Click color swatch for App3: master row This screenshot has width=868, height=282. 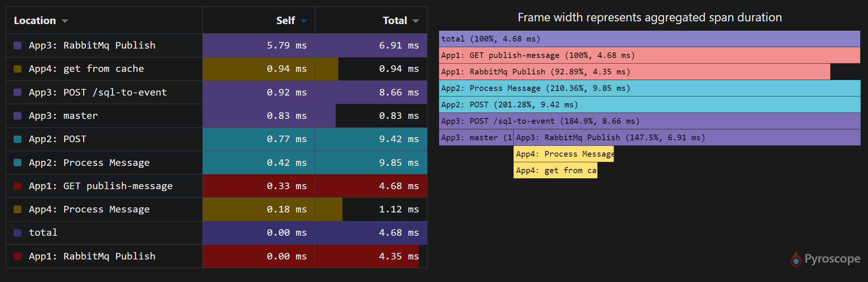[x=17, y=116]
